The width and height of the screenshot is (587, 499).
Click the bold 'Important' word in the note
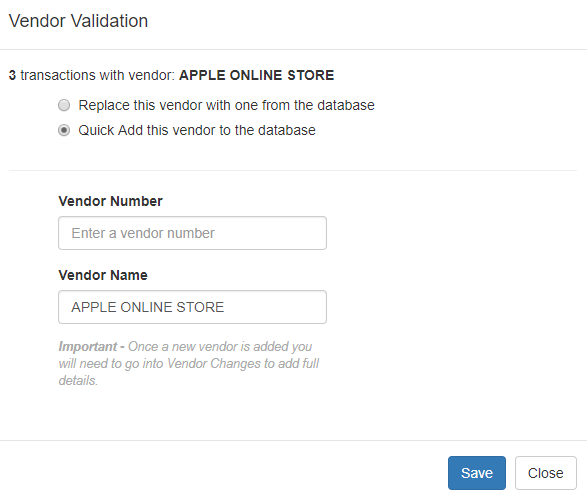pyautogui.click(x=88, y=346)
